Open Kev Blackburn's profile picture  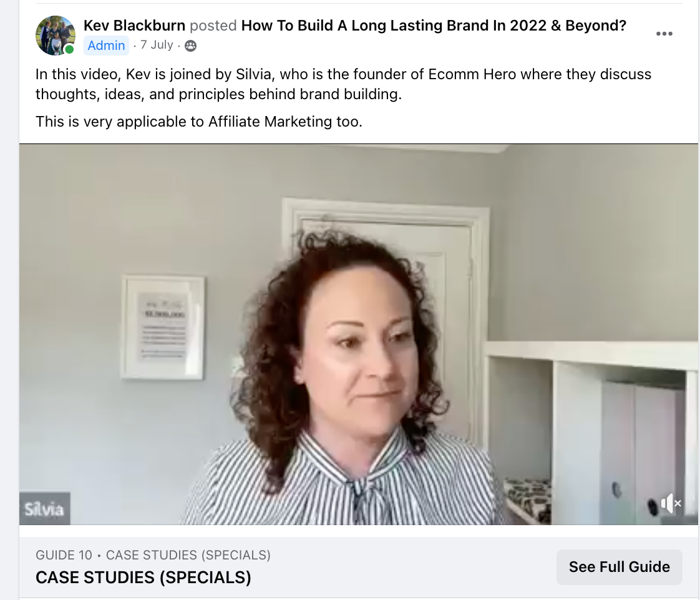pos(56,36)
